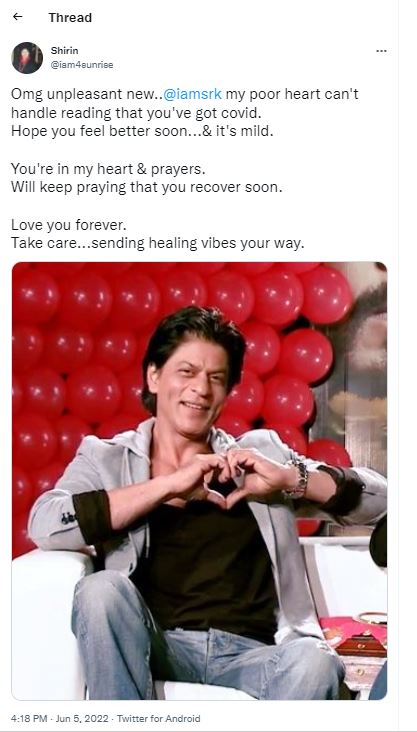Open the attached photo in the tweet
This screenshot has width=417, height=732.
coord(199,481)
